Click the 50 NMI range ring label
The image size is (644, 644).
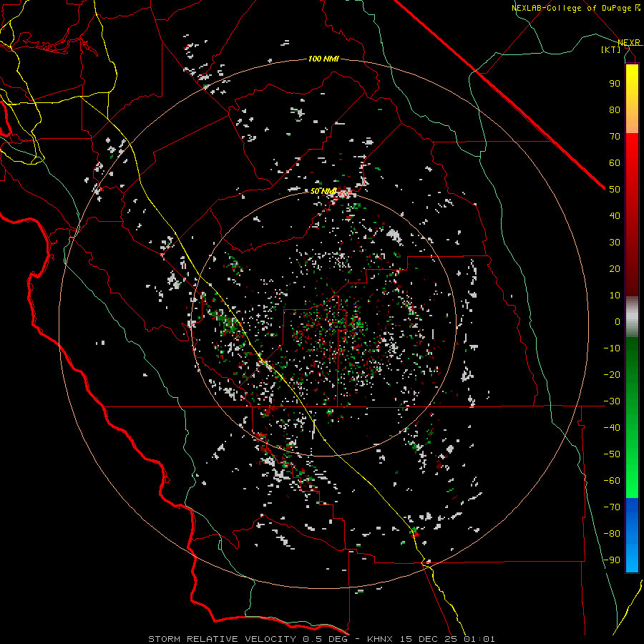click(x=323, y=191)
